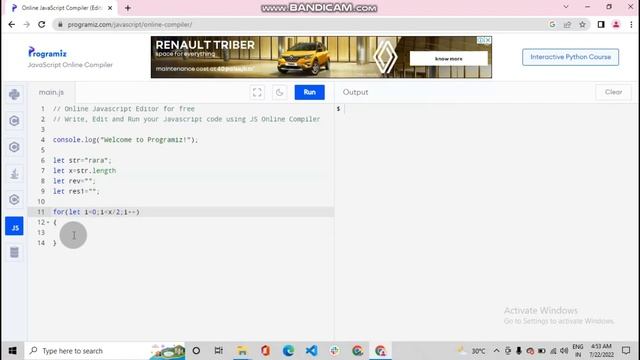Open the network status tray icon

click(x=553, y=351)
